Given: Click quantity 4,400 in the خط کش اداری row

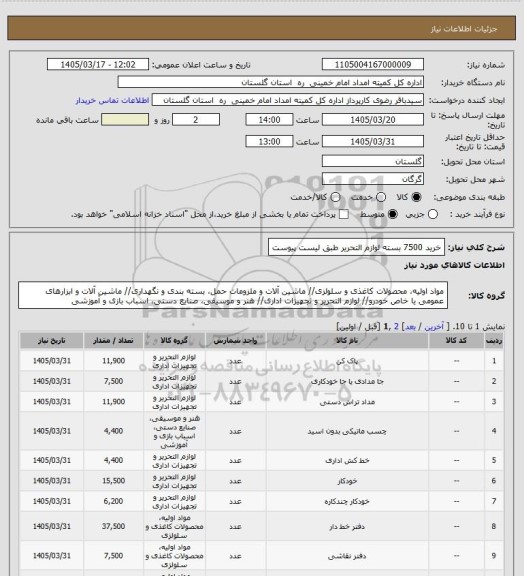Looking at the screenshot, I should (x=114, y=460).
